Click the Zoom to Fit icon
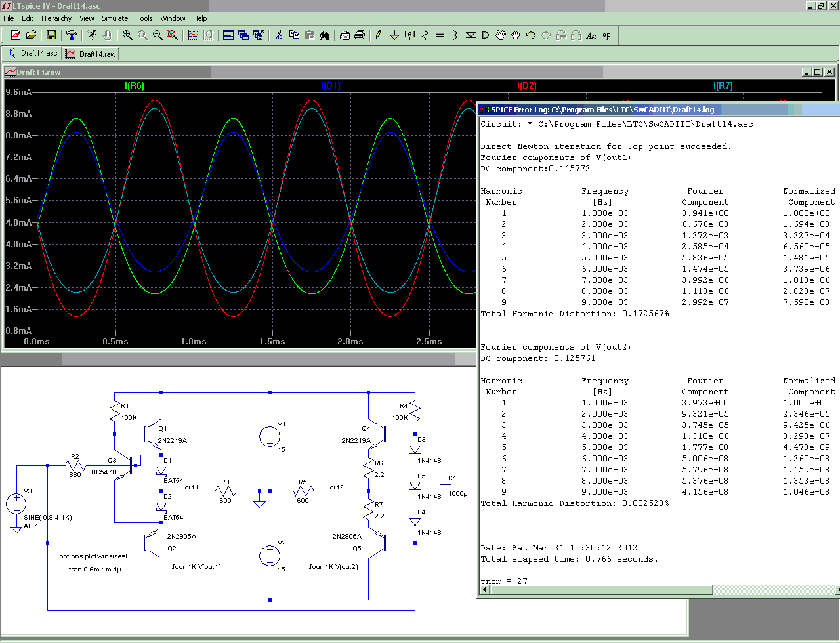 [173, 35]
